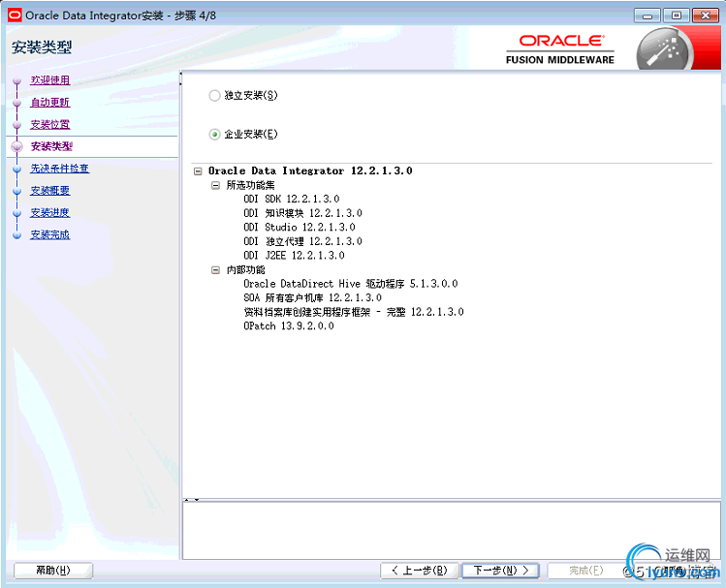
Task: Select ODI J2EE 12.2.1.3.0 row
Action: [x=294, y=256]
